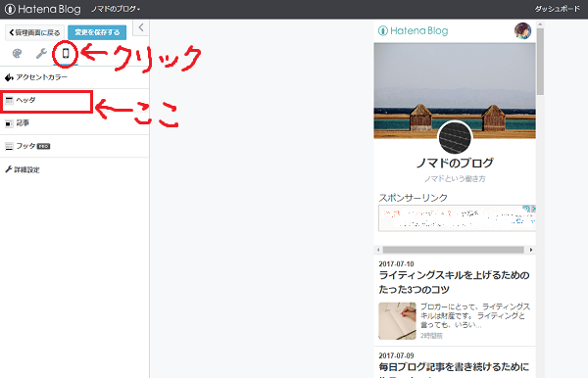Click the 2017-07-10 date text
Screen dimensions: 588x378
pos(396,264)
